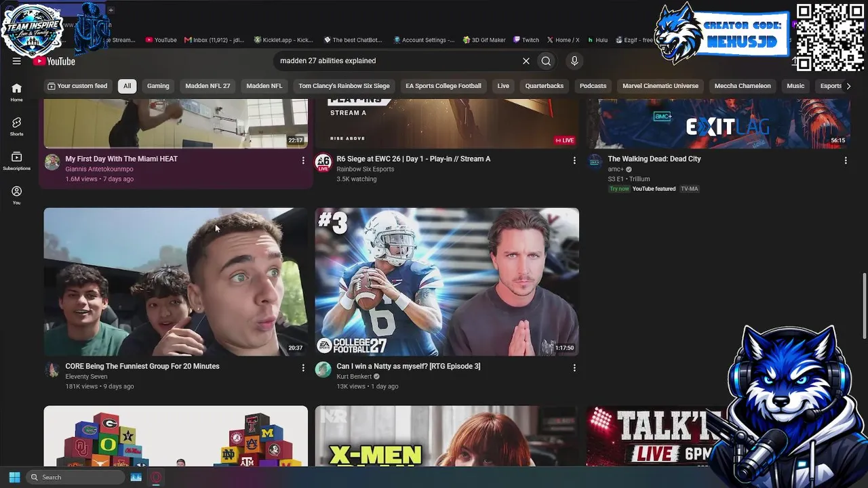Play the X-MEN video thumbnail
868x488 pixels.
447,436
